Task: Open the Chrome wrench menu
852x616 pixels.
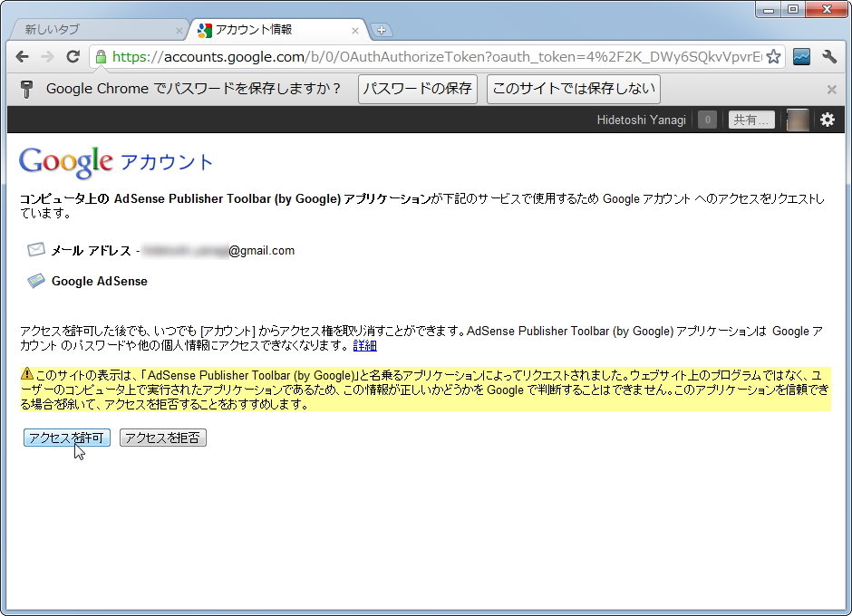Action: (829, 56)
